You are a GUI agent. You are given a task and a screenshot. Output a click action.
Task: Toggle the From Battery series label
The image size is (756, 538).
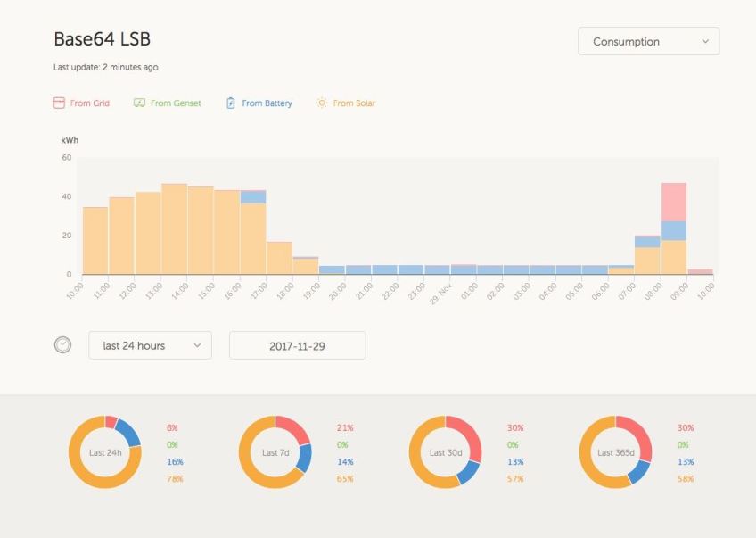(x=267, y=103)
